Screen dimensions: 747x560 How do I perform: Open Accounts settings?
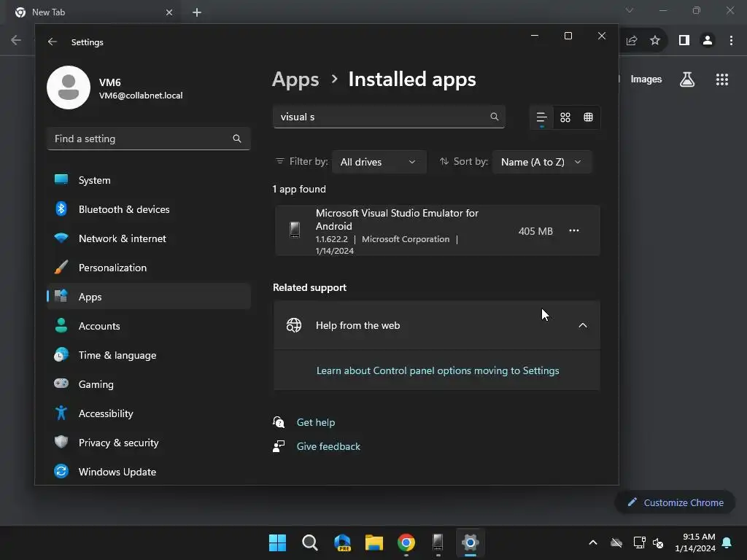pyautogui.click(x=149, y=326)
